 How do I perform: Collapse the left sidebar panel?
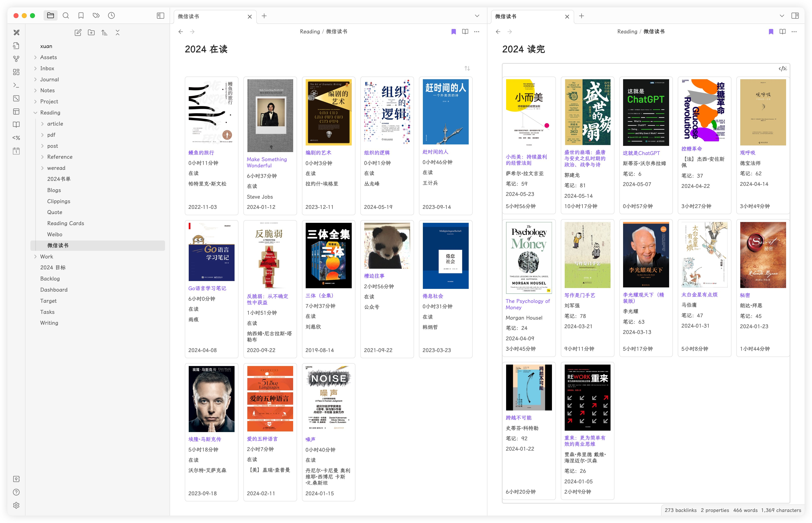(161, 16)
